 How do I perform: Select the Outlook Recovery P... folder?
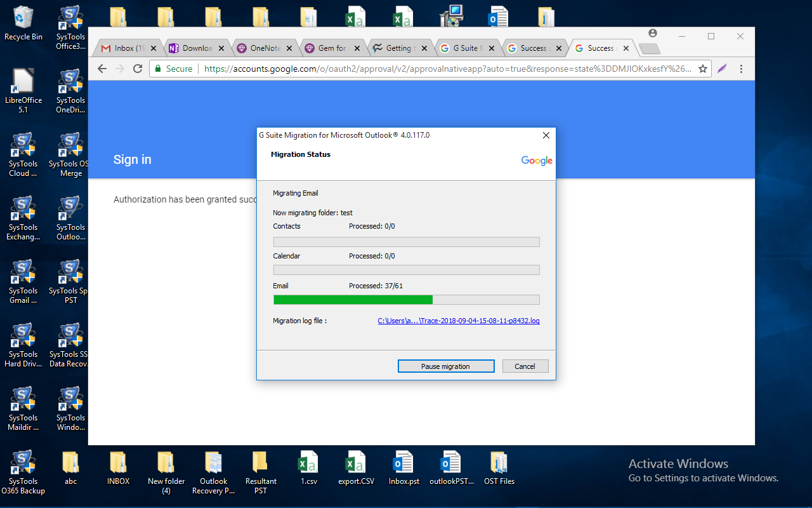click(214, 472)
